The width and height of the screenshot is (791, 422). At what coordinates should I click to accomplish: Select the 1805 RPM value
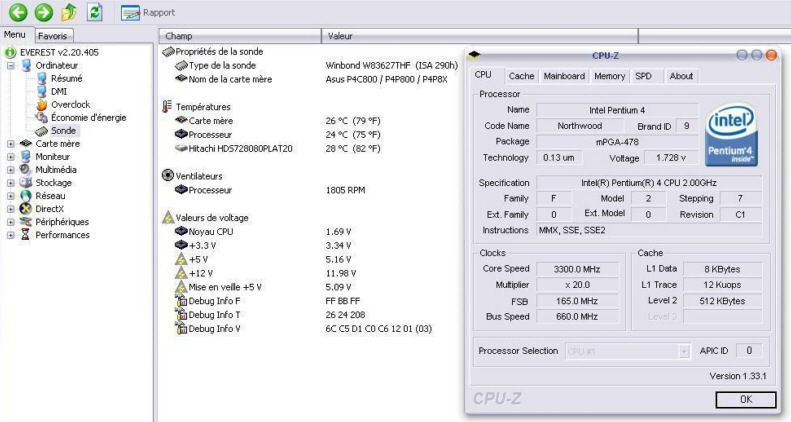click(346, 191)
